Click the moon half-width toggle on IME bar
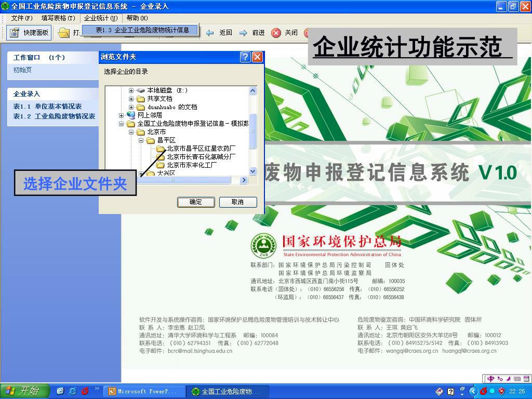 (x=508, y=378)
